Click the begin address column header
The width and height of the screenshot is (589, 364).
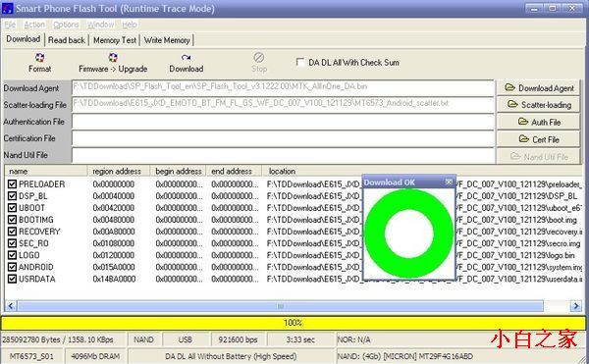(x=178, y=171)
